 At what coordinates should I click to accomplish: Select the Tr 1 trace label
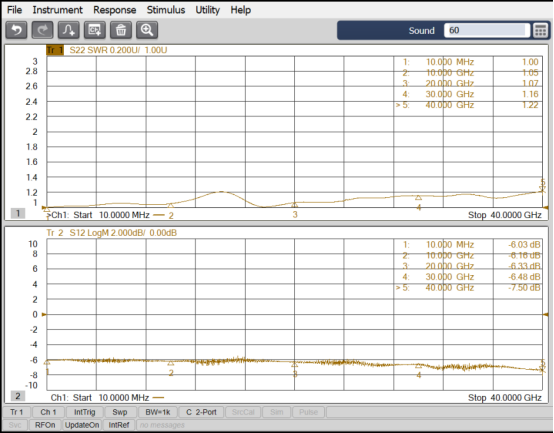55,50
